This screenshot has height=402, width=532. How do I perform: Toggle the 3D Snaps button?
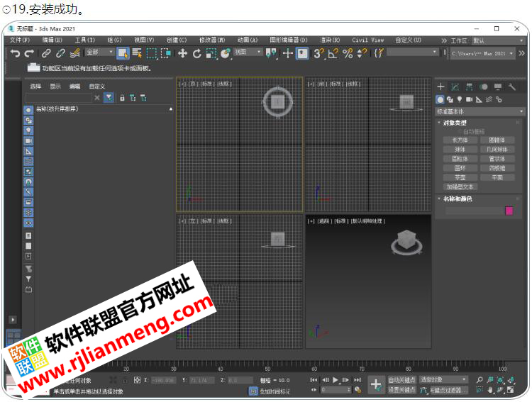pyautogui.click(x=318, y=53)
